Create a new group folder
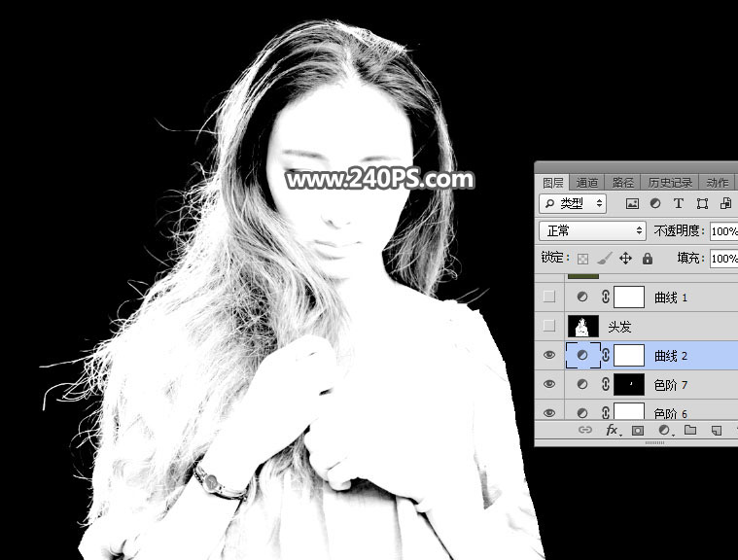 [x=690, y=430]
